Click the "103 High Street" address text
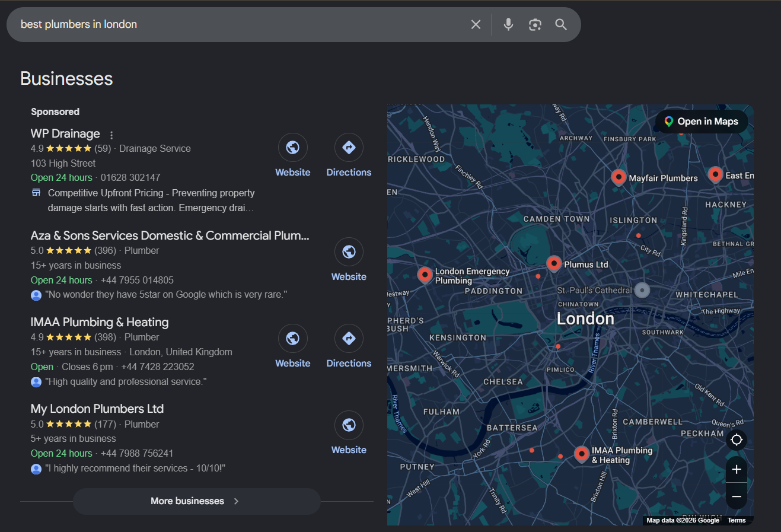 pyautogui.click(x=63, y=164)
